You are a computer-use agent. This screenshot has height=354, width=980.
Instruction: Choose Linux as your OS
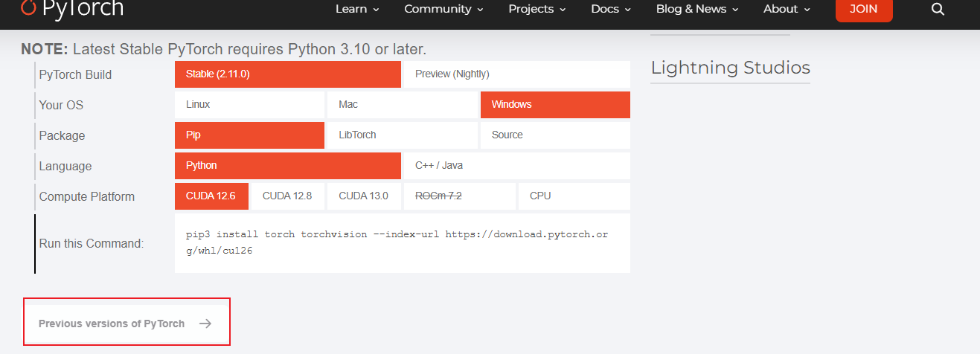coord(249,105)
